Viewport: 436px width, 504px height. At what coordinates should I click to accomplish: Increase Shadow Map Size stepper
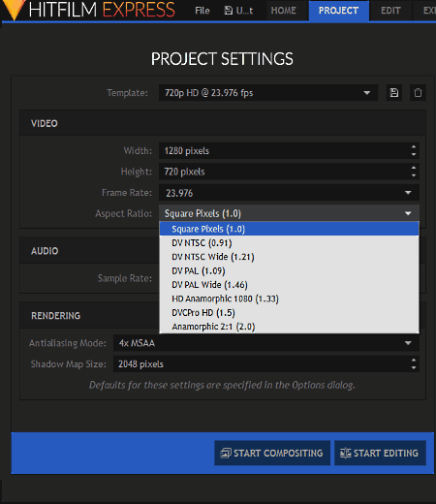pyautogui.click(x=414, y=361)
